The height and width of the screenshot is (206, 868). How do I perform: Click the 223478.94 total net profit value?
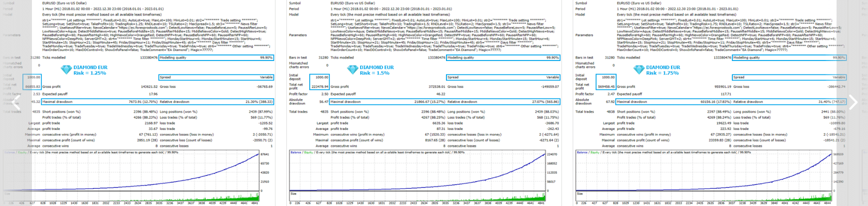pyautogui.click(x=319, y=87)
